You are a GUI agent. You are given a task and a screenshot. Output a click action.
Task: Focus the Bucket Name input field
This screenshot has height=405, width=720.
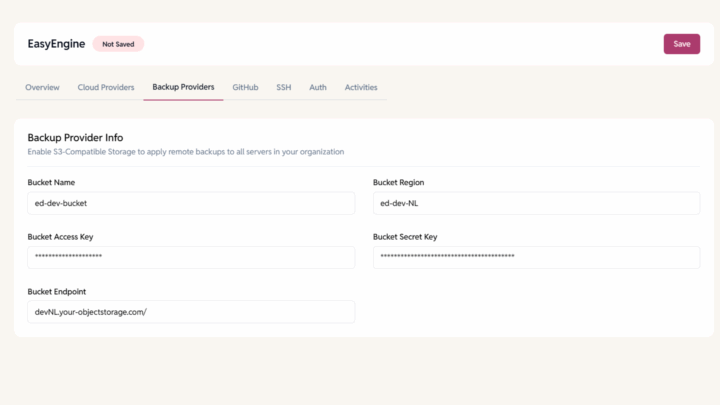click(x=191, y=203)
